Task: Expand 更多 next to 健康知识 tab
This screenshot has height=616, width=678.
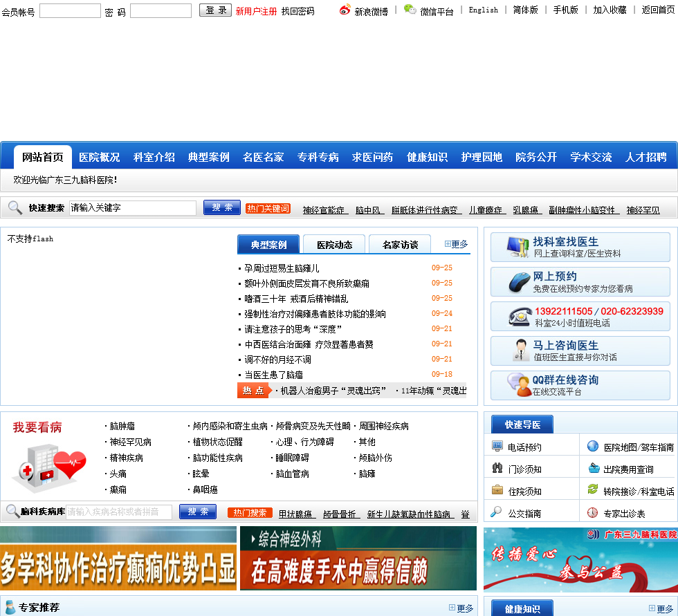Action: 661,608
